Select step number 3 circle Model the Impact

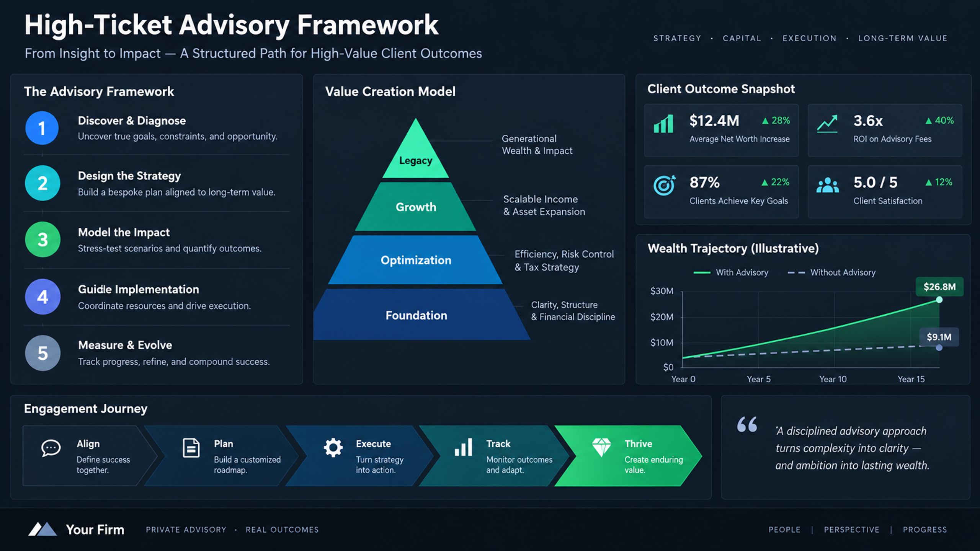pos(42,240)
